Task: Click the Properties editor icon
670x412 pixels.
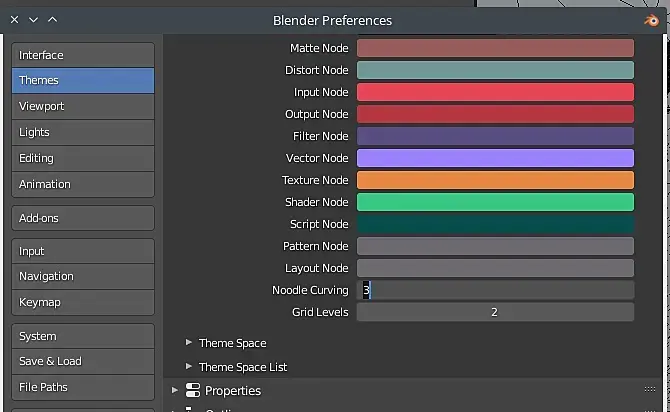Action: pos(193,390)
